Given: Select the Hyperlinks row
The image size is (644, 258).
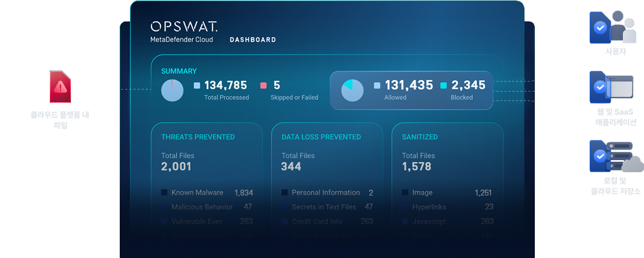Looking at the screenshot, I should tap(447, 207).
